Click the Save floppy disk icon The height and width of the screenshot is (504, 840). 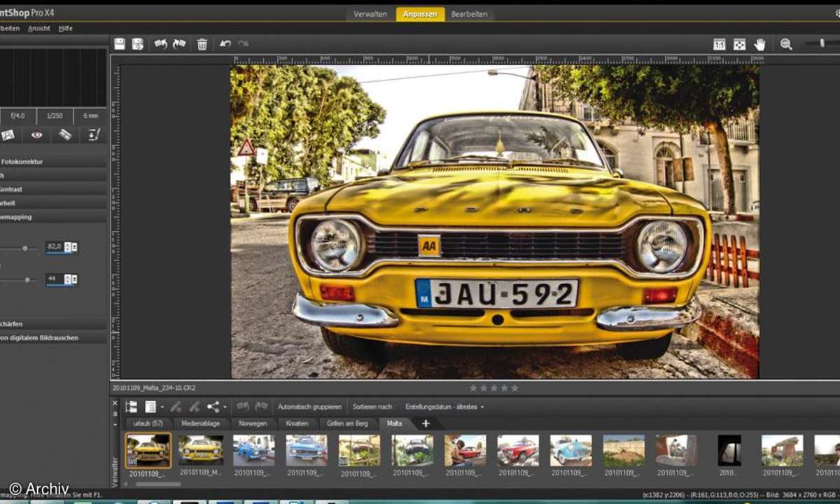[x=120, y=44]
